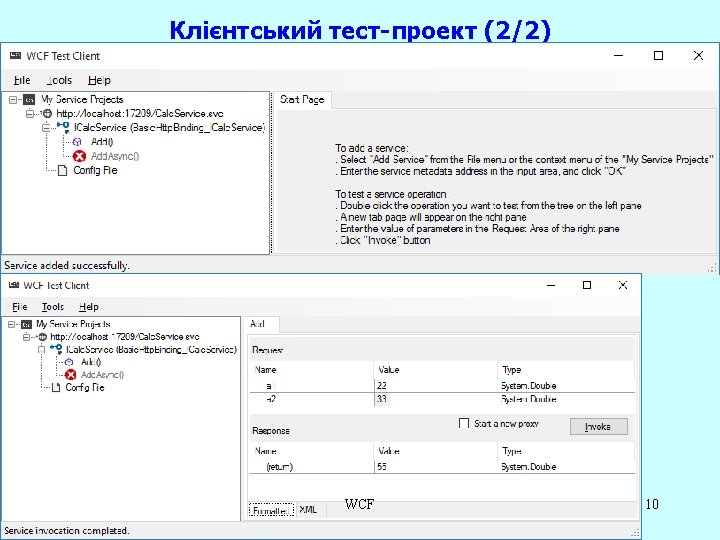Minimize the lower WCF Test Client window

point(551,285)
